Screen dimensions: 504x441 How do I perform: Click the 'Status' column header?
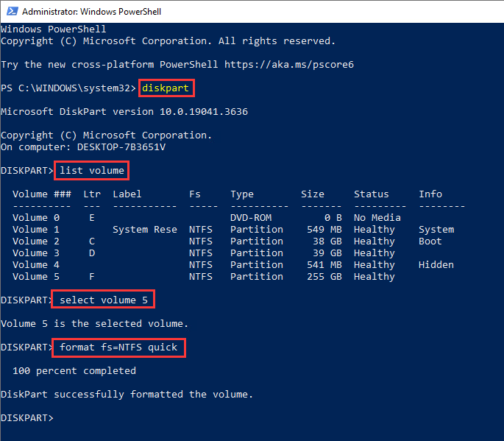click(371, 194)
